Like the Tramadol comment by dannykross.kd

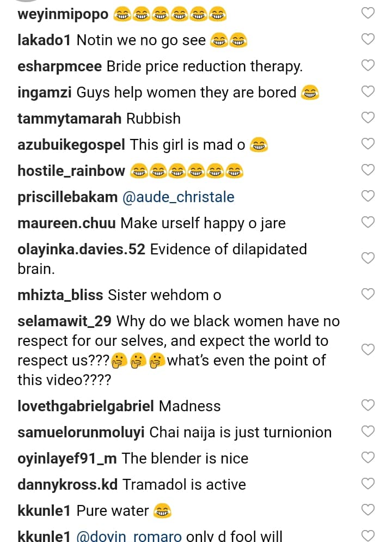coord(369,484)
